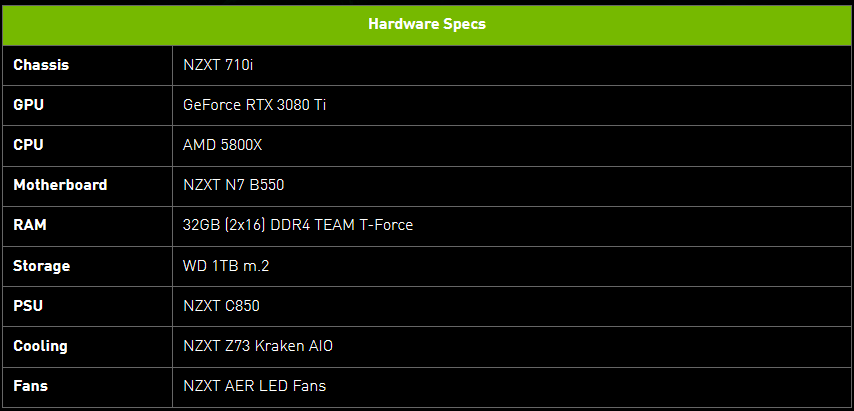
Task: Select the Motherboard row label
Action: (x=60, y=185)
